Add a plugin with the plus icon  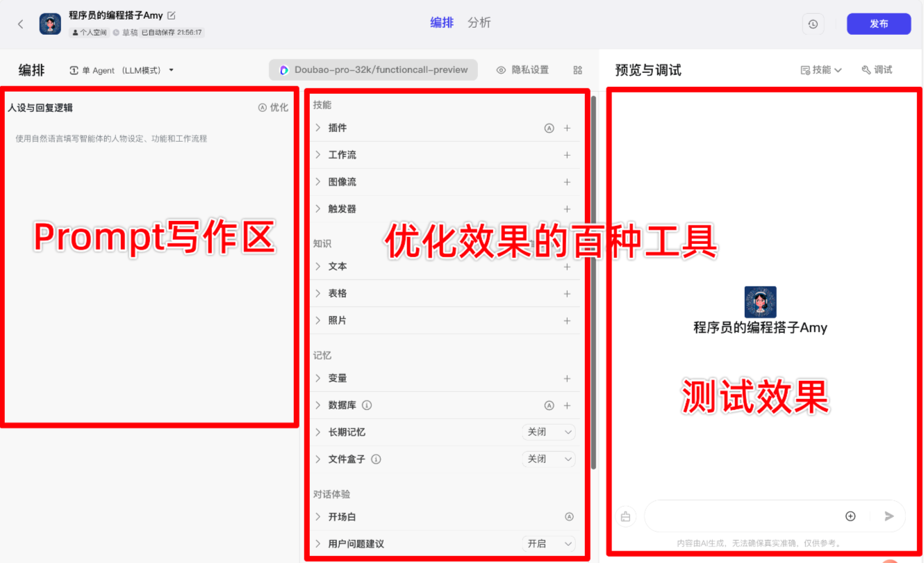(x=567, y=128)
